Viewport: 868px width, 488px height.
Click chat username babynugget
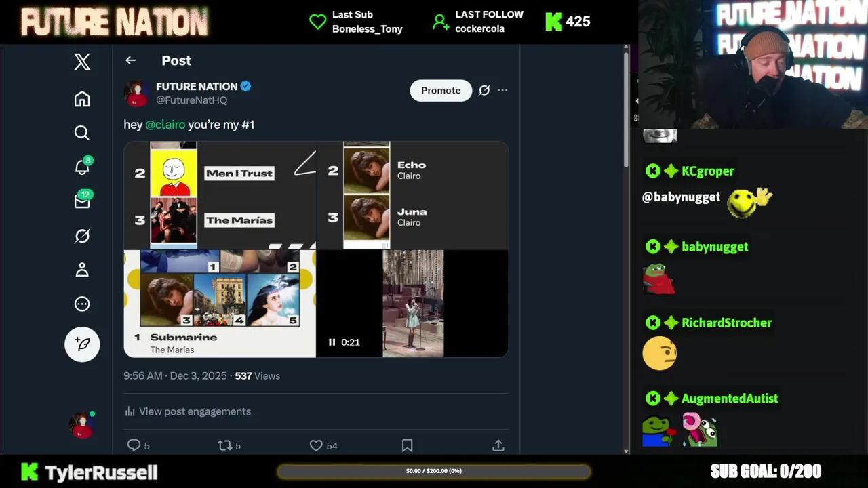point(715,247)
